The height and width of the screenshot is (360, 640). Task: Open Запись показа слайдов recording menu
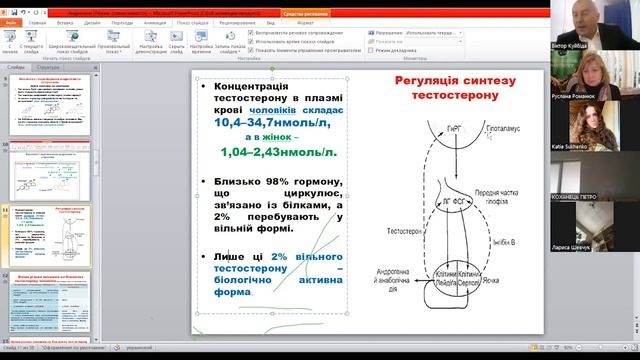[230, 42]
